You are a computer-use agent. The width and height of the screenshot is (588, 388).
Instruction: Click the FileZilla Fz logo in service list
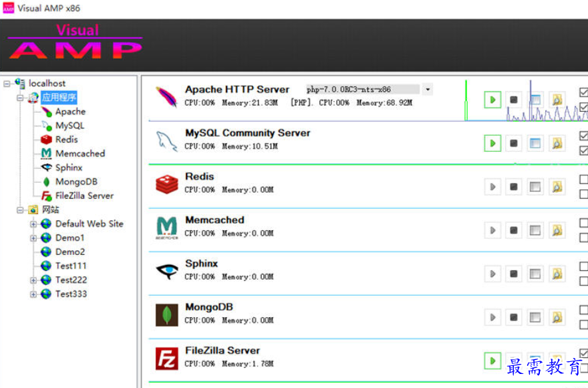(166, 359)
